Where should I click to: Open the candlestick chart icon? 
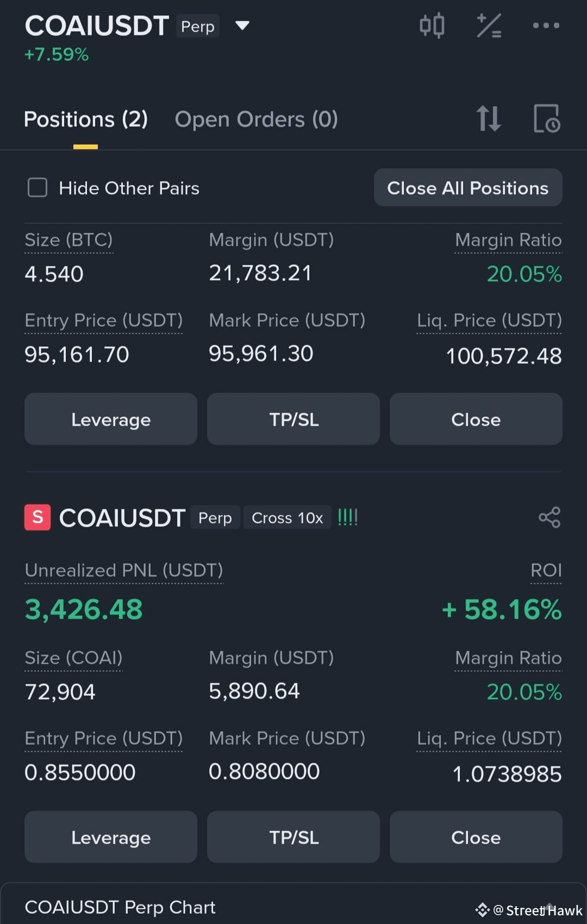tap(432, 26)
